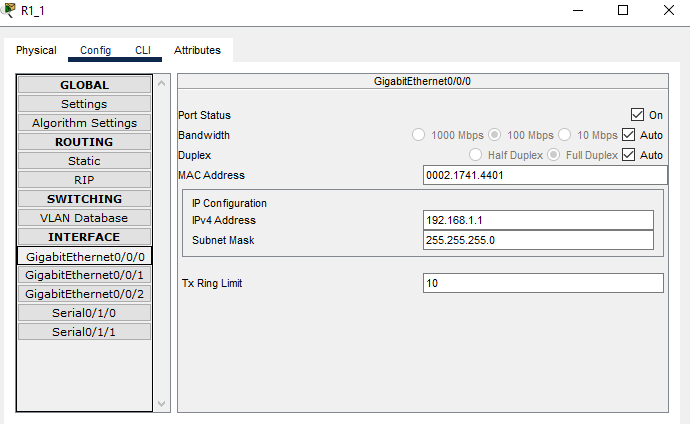The image size is (690, 424).
Task: Open the VLAN Database section
Action: point(84,218)
